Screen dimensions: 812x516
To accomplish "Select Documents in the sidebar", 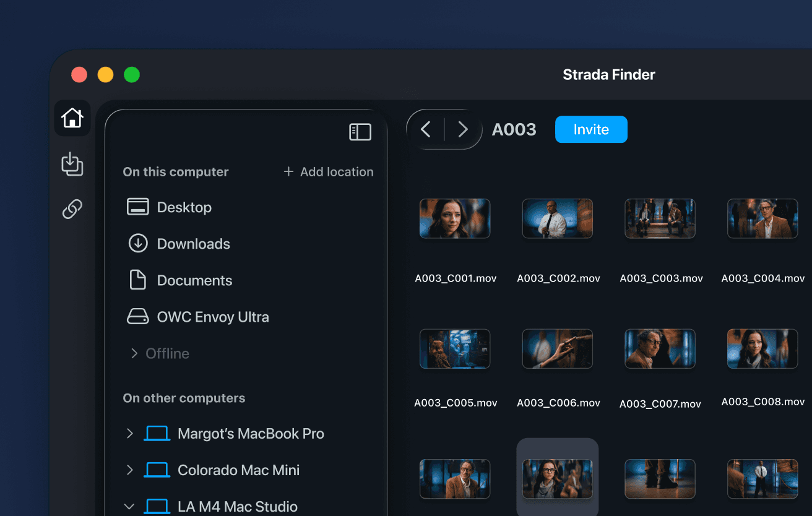I will click(x=194, y=280).
